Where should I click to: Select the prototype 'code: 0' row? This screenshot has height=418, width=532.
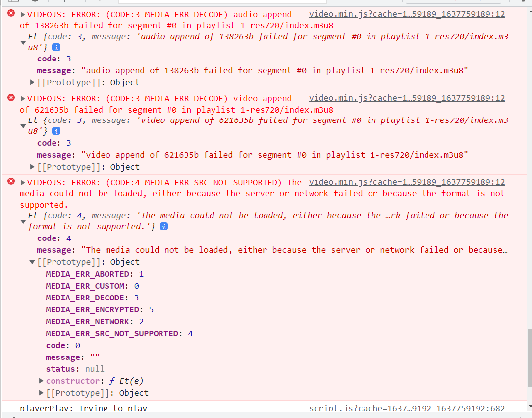tap(63, 345)
